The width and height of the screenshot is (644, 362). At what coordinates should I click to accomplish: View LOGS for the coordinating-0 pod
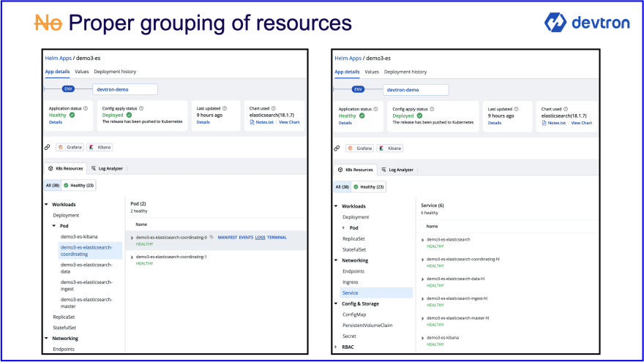coord(260,237)
